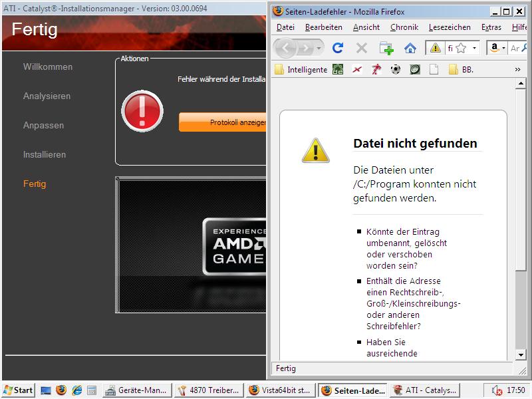Open the Windows Start button
Viewport: 532px width, 399px height.
[19, 390]
